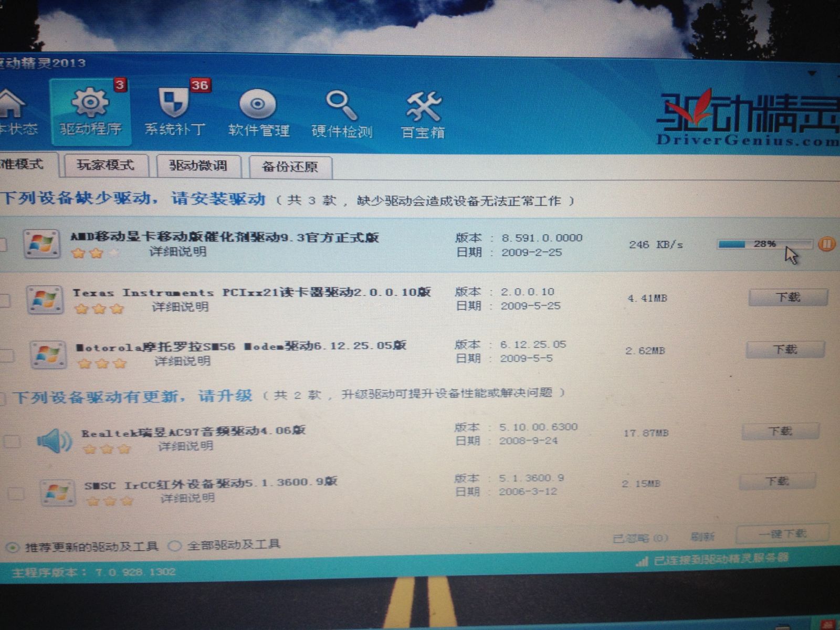Switch to the 玩家模式 tab
This screenshot has height=630, width=840.
[x=106, y=166]
